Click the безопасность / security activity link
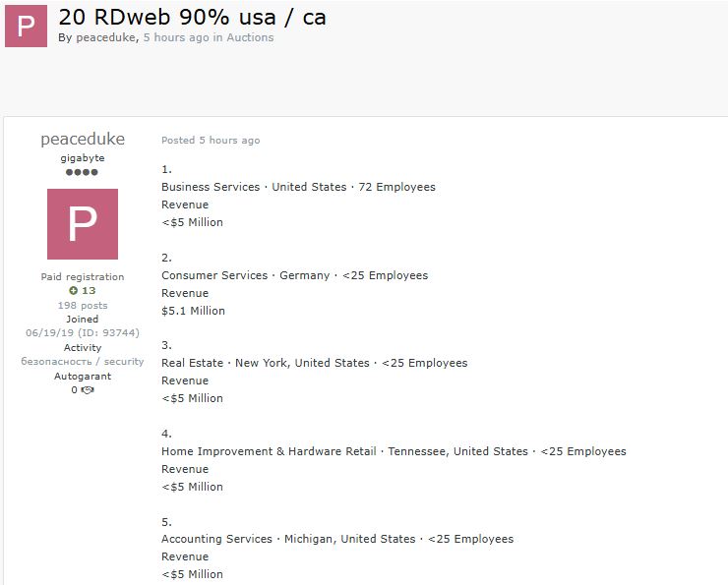This screenshot has height=585, width=728. pyautogui.click(x=83, y=362)
